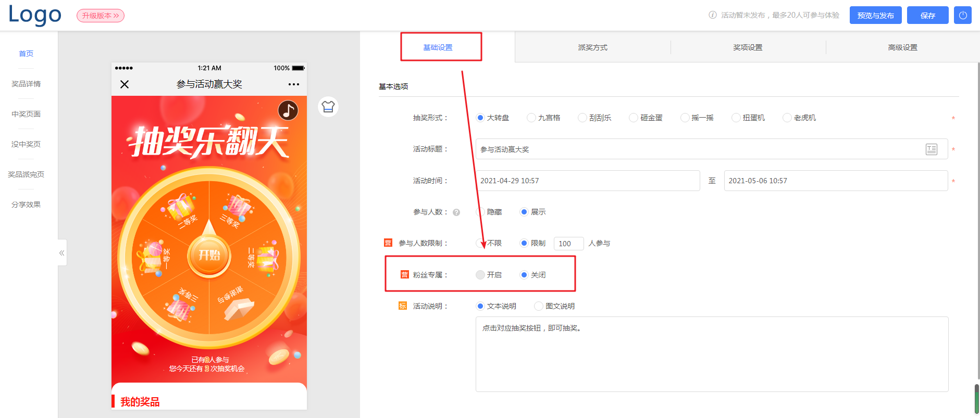
Task: Click the Logo in the header
Action: click(x=35, y=15)
